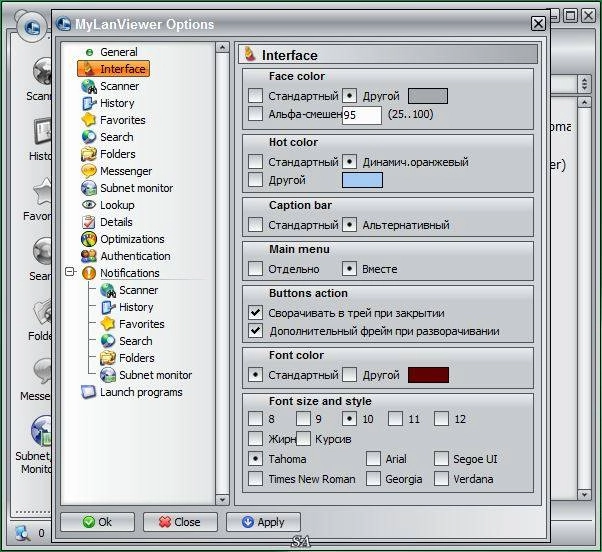This screenshot has width=602, height=552.
Task: Select Другой option for Font color
Action: (x=349, y=375)
